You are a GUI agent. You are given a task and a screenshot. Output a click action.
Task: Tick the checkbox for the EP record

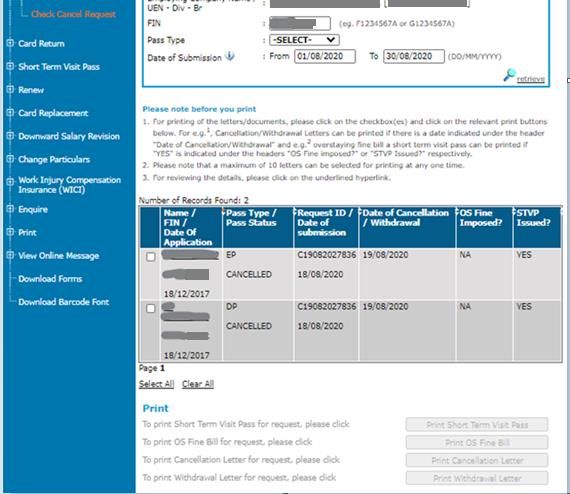coord(150,257)
